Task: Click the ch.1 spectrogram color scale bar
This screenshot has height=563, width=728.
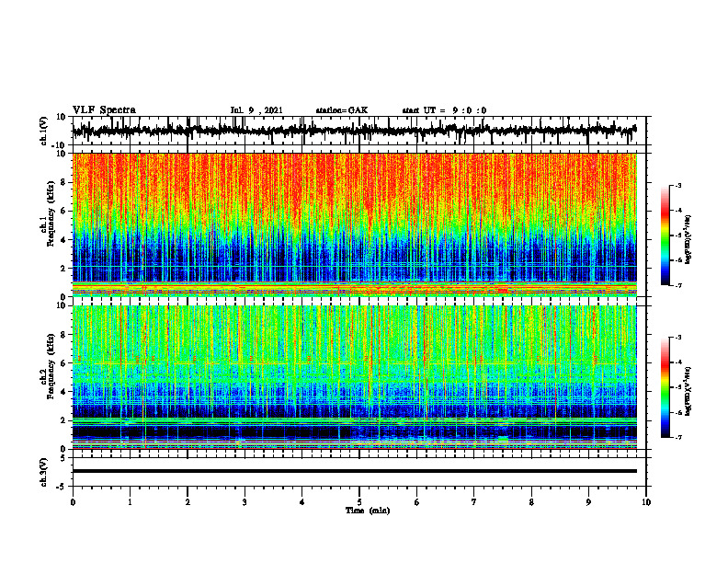Action: tap(665, 236)
